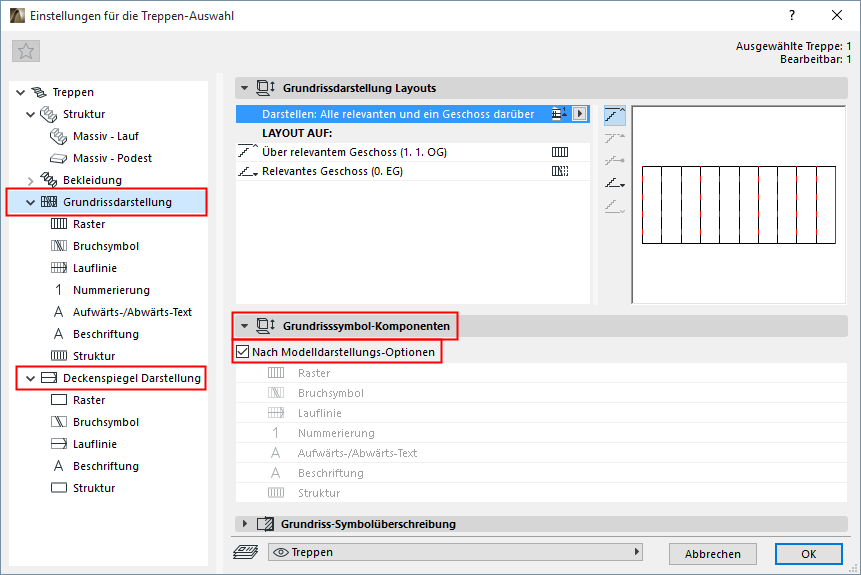Click the story icon in Darstellen row

tap(559, 113)
